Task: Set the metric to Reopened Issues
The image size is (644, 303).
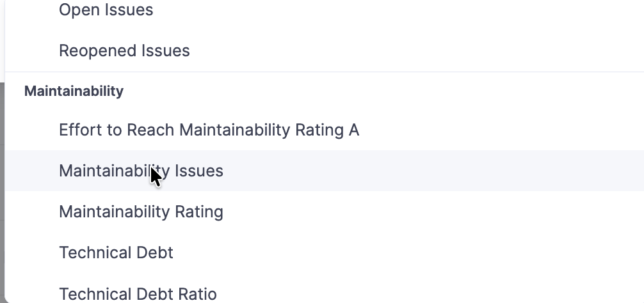Action: coord(124,51)
